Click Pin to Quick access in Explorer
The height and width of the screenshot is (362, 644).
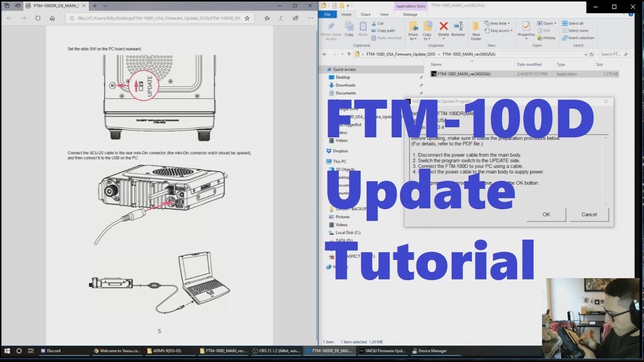[331, 30]
